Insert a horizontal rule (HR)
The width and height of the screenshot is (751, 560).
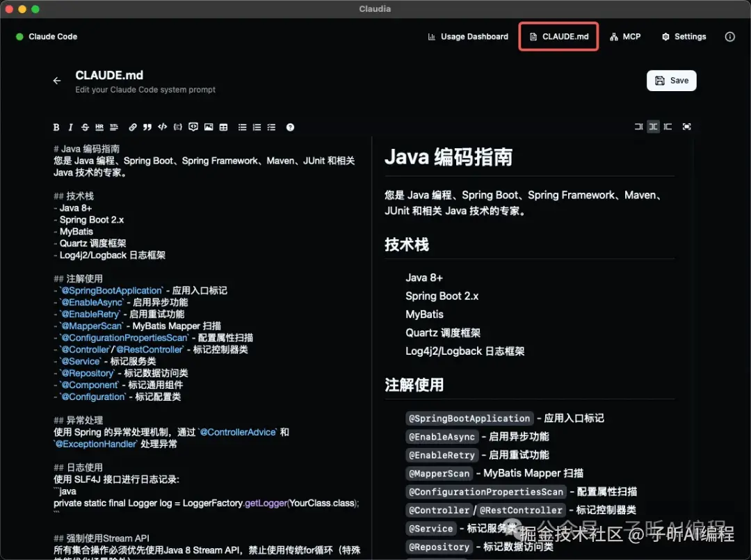point(99,127)
